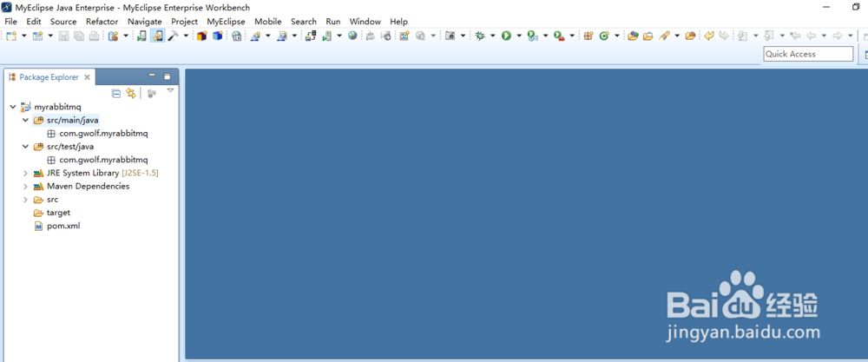Screen dimensions: 868x362
Task: Open the MyEclipse menu
Action: 226,22
